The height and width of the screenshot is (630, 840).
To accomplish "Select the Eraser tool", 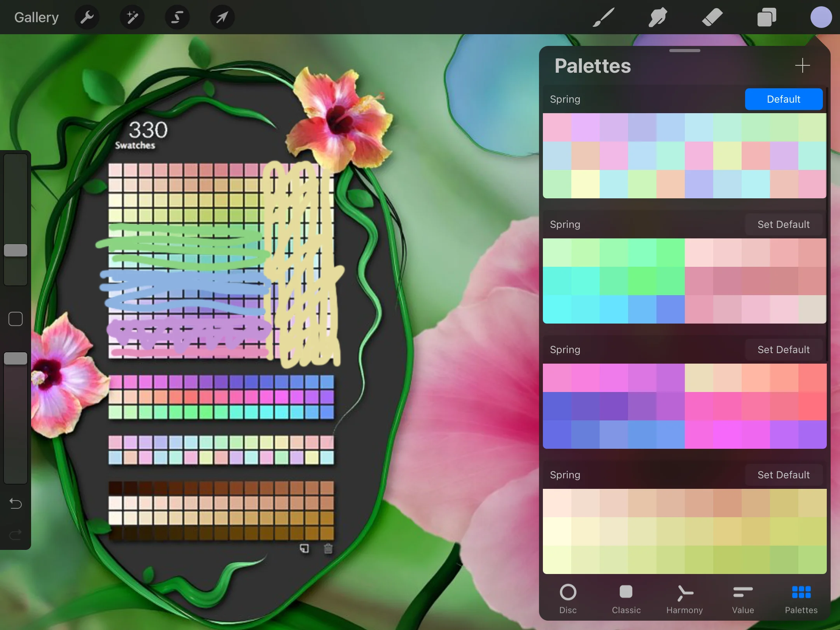I will (712, 17).
